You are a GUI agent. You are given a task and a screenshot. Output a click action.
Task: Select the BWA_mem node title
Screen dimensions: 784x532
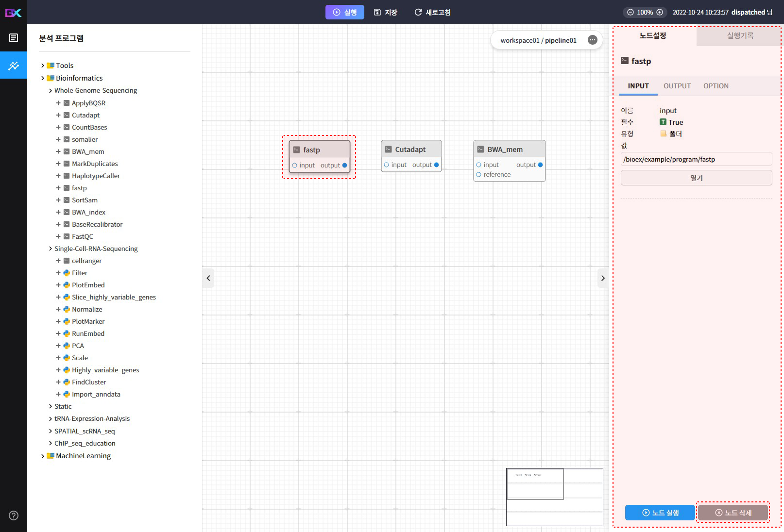[x=505, y=150]
